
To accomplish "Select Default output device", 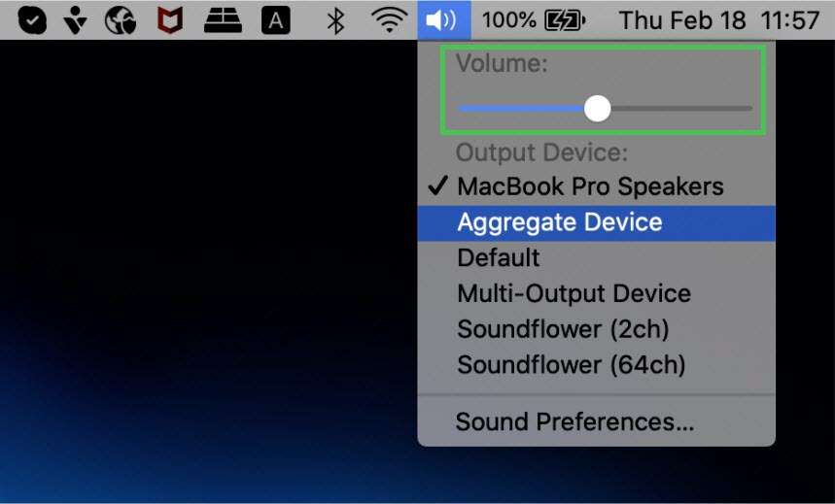I will click(x=597, y=258).
